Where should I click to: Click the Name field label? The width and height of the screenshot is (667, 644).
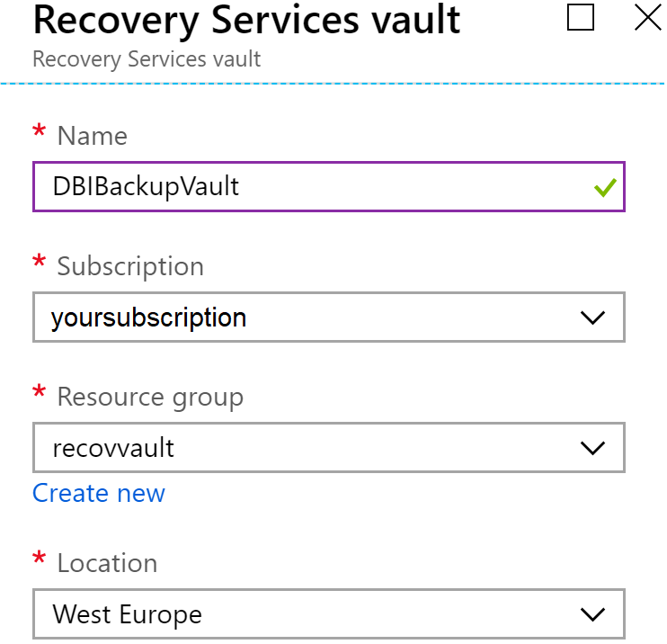[92, 136]
